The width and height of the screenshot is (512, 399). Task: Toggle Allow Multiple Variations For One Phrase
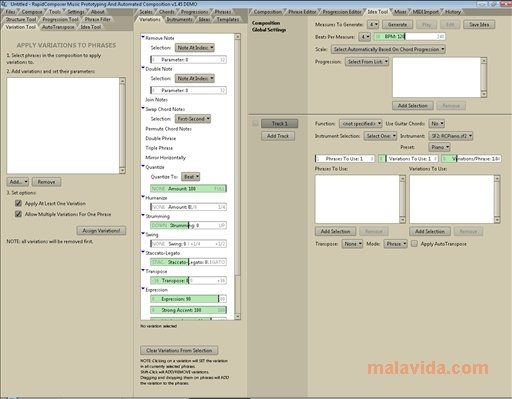(x=18, y=214)
